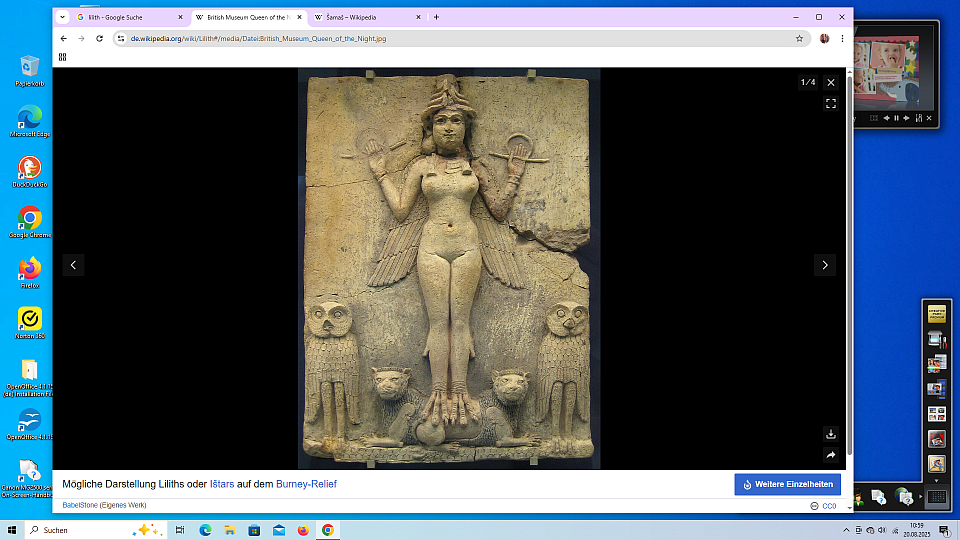Screen dimensions: 960x540
Task: Go to the previous image in gallery
Action: tap(73, 265)
